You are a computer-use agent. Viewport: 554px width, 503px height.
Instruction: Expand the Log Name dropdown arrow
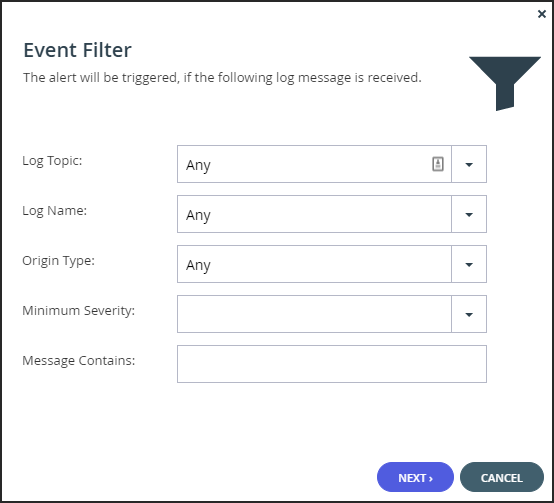coord(469,214)
